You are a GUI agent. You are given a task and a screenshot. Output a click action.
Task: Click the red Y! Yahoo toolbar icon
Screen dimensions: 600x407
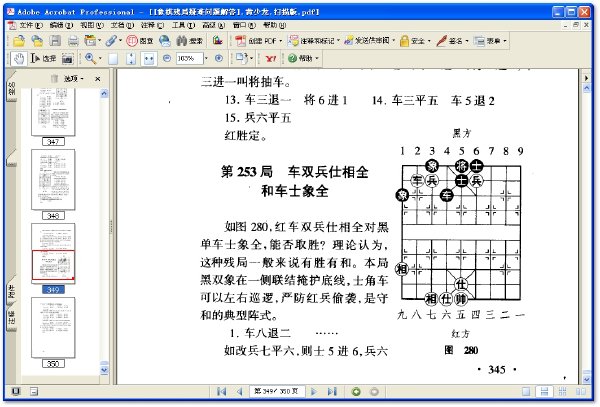pos(271,59)
